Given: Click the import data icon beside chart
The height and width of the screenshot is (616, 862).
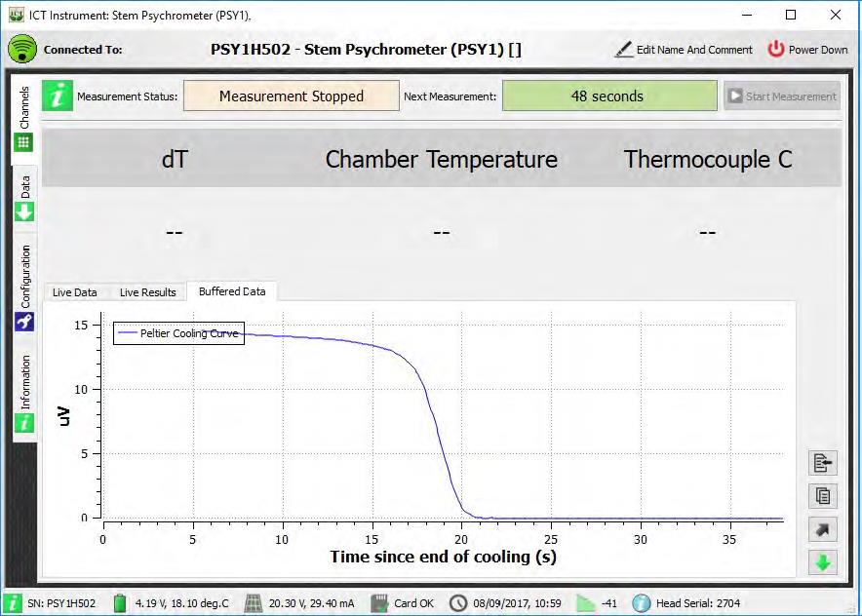Looking at the screenshot, I should tap(822, 464).
